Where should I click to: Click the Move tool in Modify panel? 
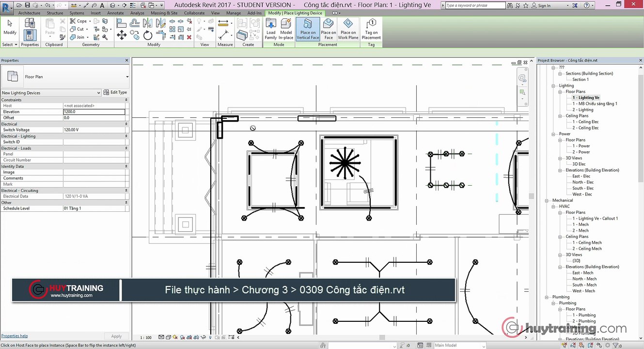[x=122, y=35]
